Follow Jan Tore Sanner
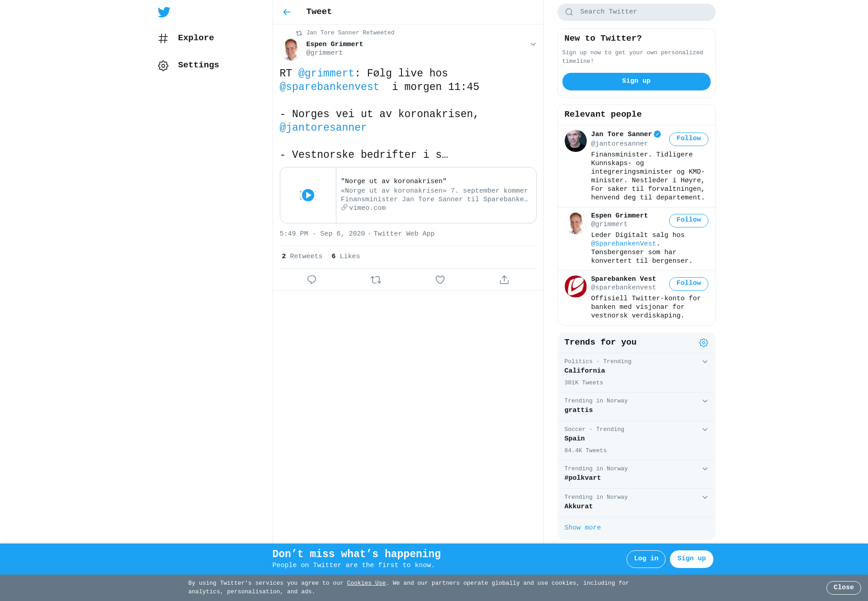 [689, 139]
